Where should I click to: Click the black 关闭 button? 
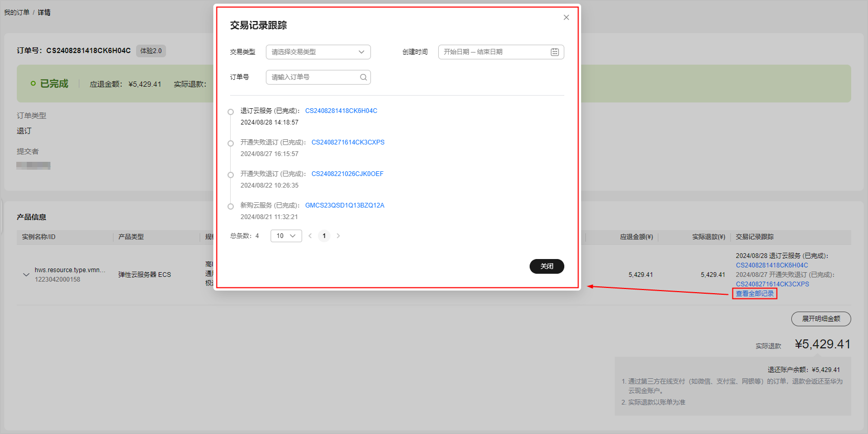pos(546,266)
